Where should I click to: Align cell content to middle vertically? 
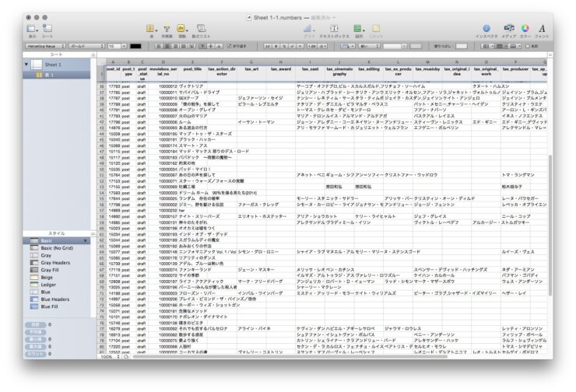[211, 46]
